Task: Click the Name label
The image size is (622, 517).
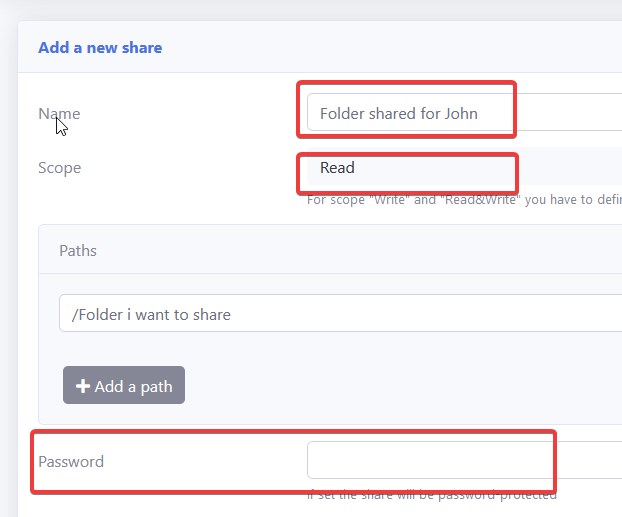Action: [59, 113]
